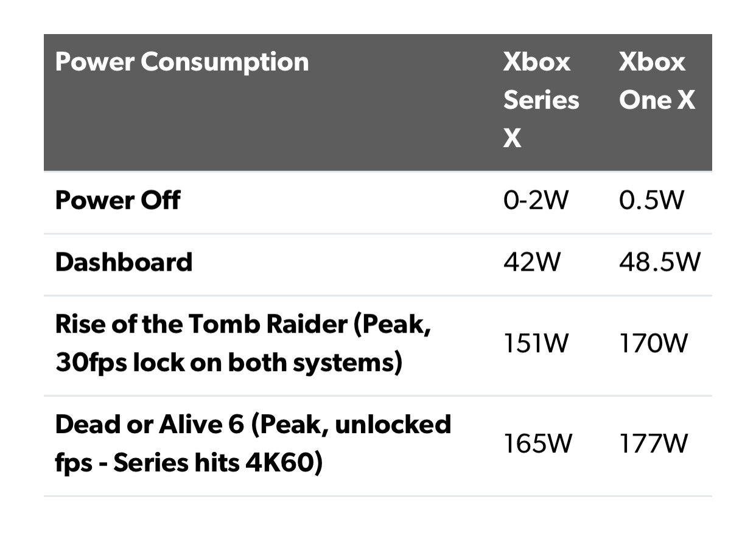Click the Power Off row label
This screenshot has width=756, height=542.
(x=117, y=200)
